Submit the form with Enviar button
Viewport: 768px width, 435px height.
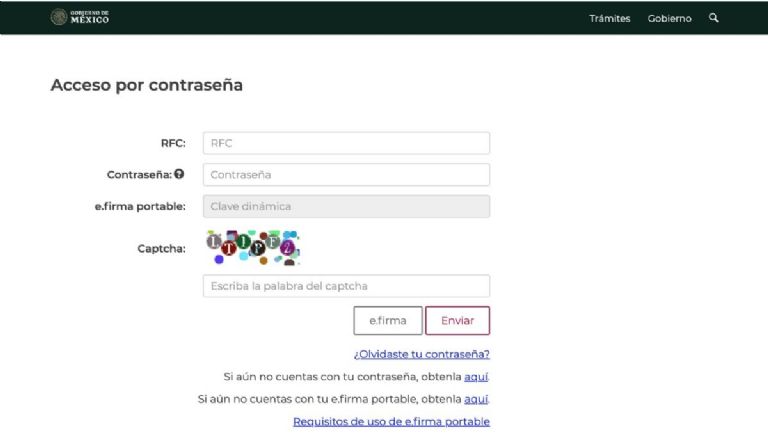pos(457,321)
